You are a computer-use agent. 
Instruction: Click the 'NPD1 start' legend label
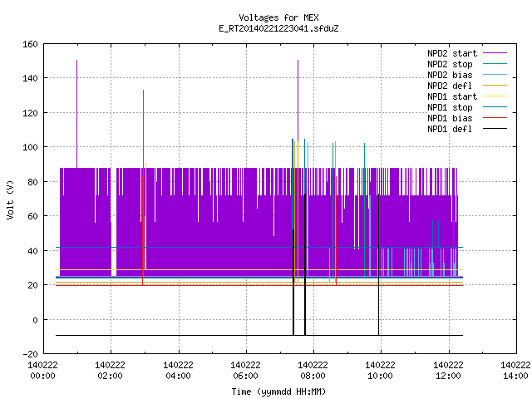452,96
